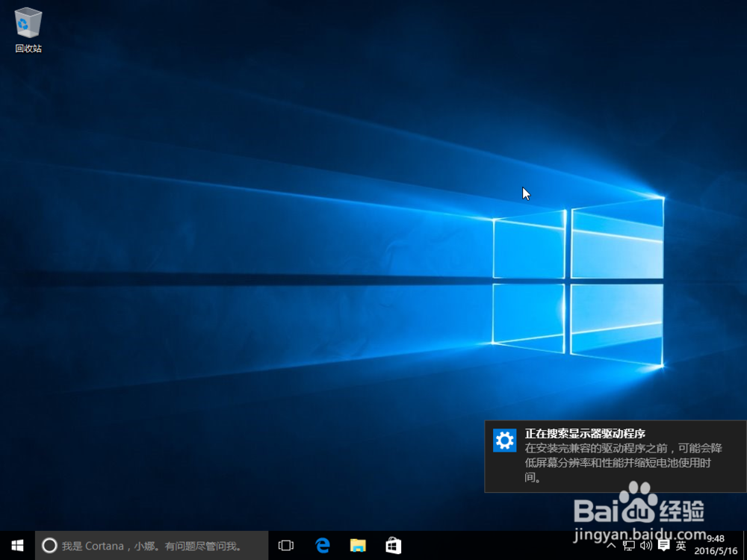The height and width of the screenshot is (560, 747).
Task: Open the volume speaker tray icon
Action: 646,546
